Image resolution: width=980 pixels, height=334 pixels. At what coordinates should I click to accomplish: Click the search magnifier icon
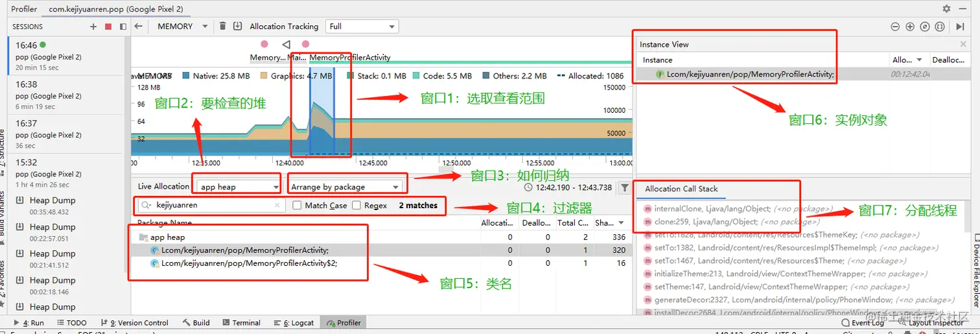click(145, 205)
